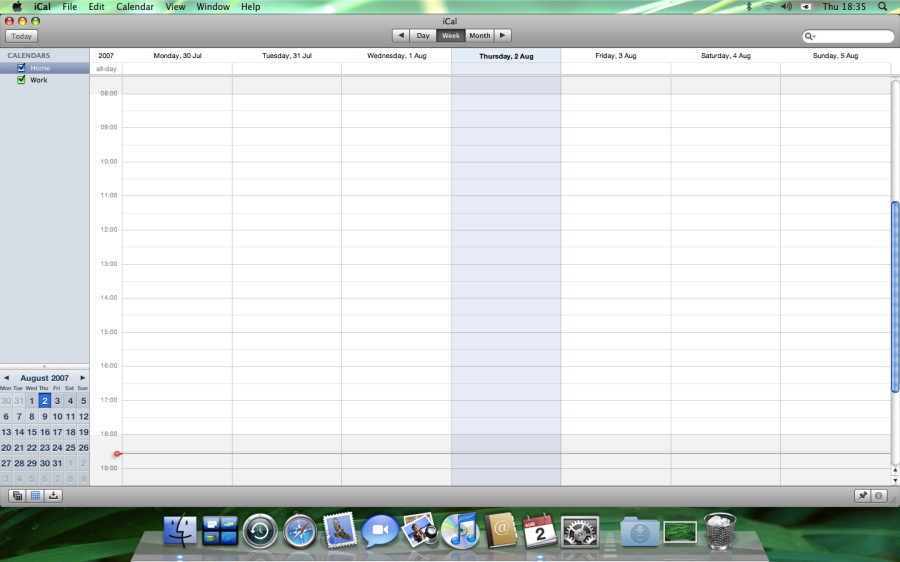The height and width of the screenshot is (562, 900).
Task: Click the battery status icon
Action: (806, 6)
